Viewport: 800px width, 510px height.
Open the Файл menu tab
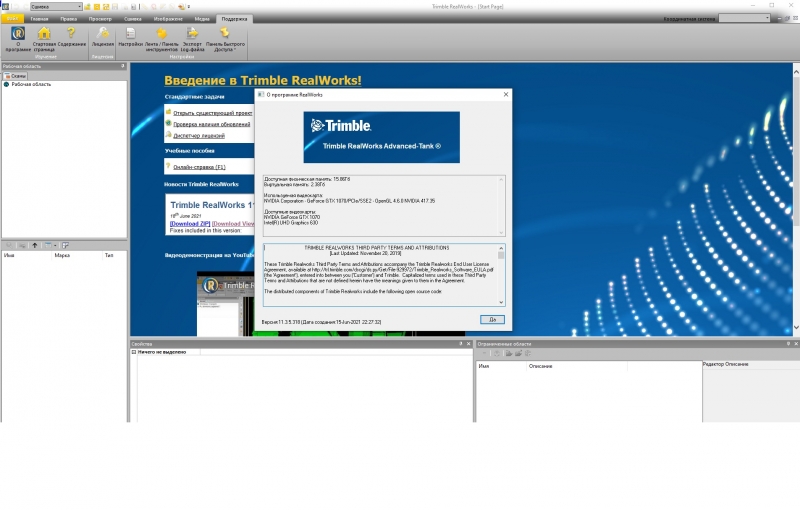click(x=12, y=18)
